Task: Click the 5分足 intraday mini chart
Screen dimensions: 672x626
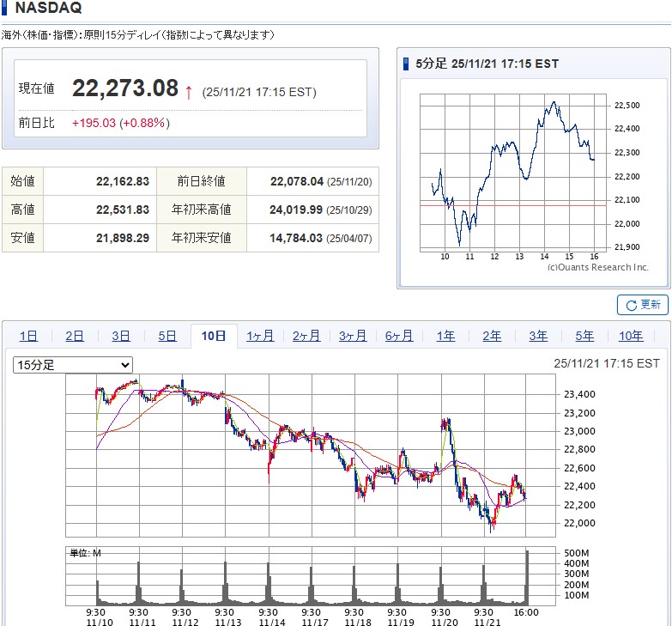Action: tap(513, 172)
